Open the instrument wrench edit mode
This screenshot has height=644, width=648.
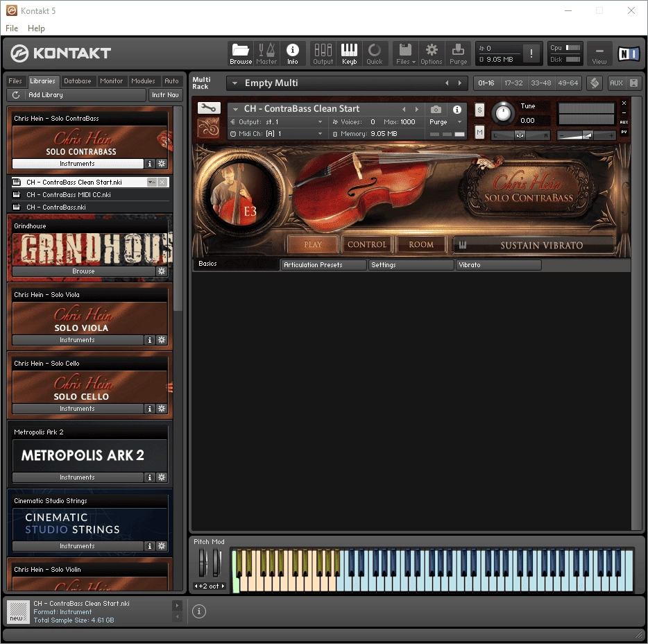pyautogui.click(x=209, y=108)
